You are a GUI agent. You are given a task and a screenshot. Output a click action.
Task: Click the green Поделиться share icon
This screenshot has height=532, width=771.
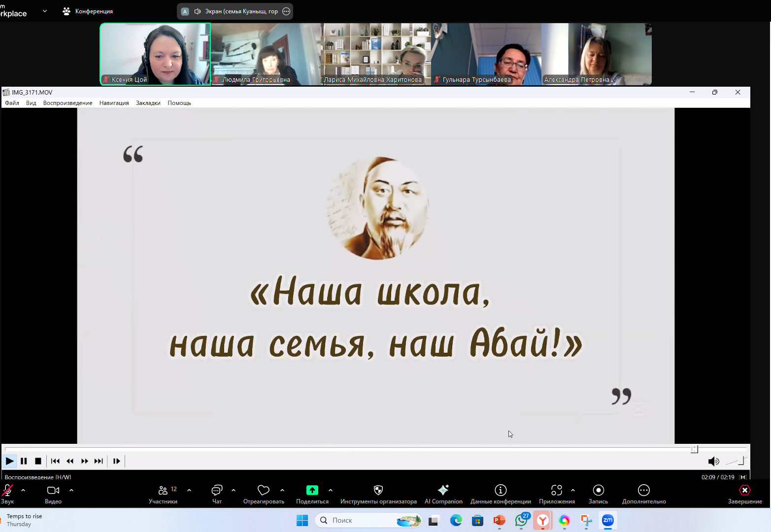[x=312, y=491]
